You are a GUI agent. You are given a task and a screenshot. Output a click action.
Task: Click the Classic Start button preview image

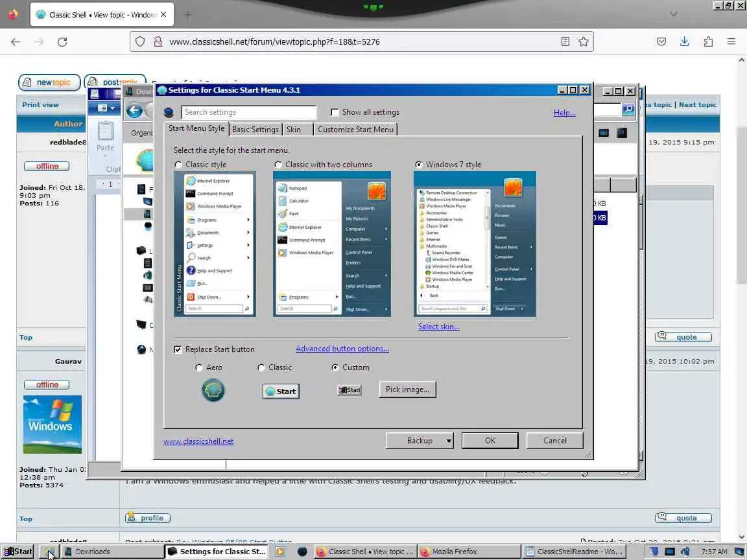[x=281, y=391]
